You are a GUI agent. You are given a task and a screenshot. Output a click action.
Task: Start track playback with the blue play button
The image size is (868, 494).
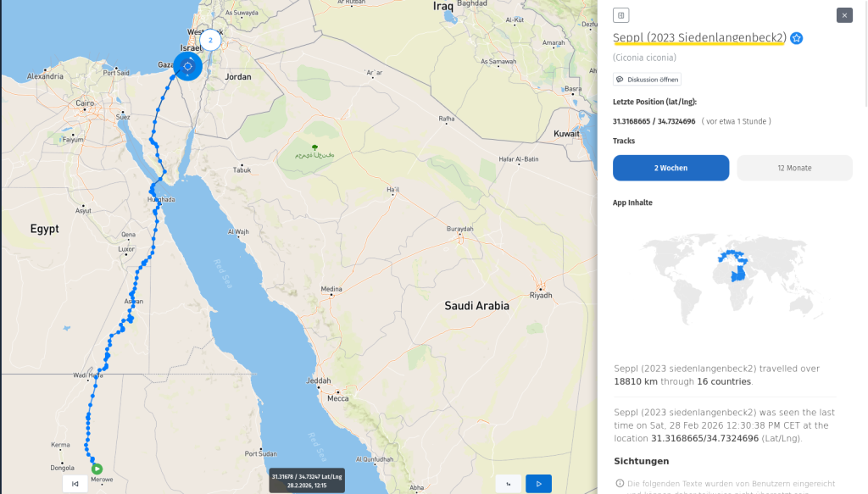pyautogui.click(x=538, y=483)
